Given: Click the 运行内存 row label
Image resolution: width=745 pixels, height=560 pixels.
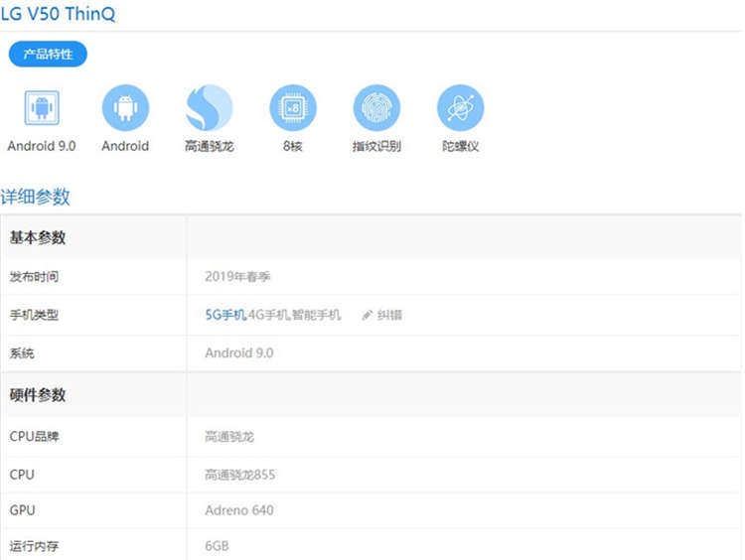Looking at the screenshot, I should (x=34, y=546).
